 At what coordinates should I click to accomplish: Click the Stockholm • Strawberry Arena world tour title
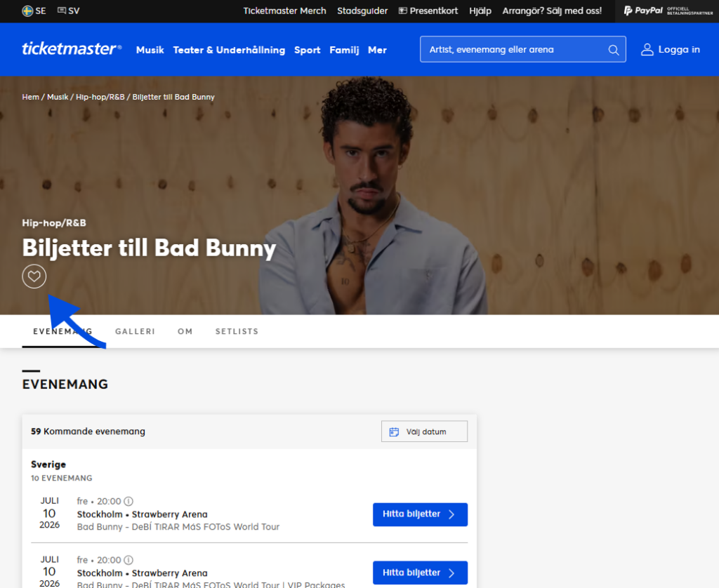click(178, 526)
